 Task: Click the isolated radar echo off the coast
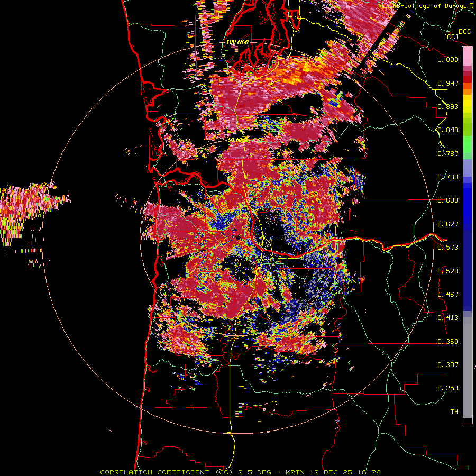click(30, 213)
